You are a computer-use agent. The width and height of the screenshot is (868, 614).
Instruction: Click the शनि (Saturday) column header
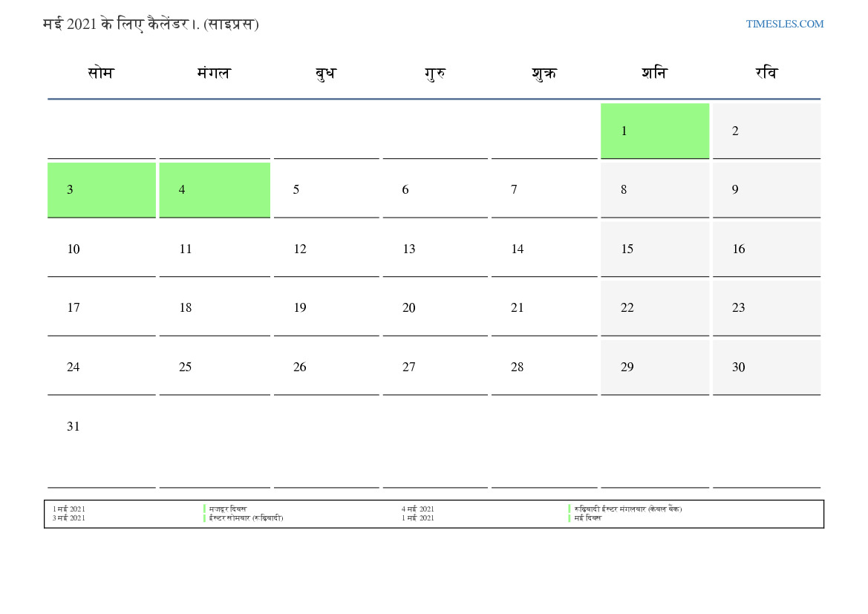[x=654, y=74]
